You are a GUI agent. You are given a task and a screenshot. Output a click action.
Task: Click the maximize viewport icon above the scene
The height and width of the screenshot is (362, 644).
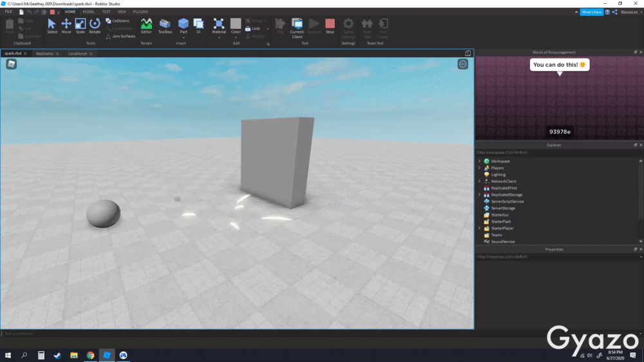(468, 53)
